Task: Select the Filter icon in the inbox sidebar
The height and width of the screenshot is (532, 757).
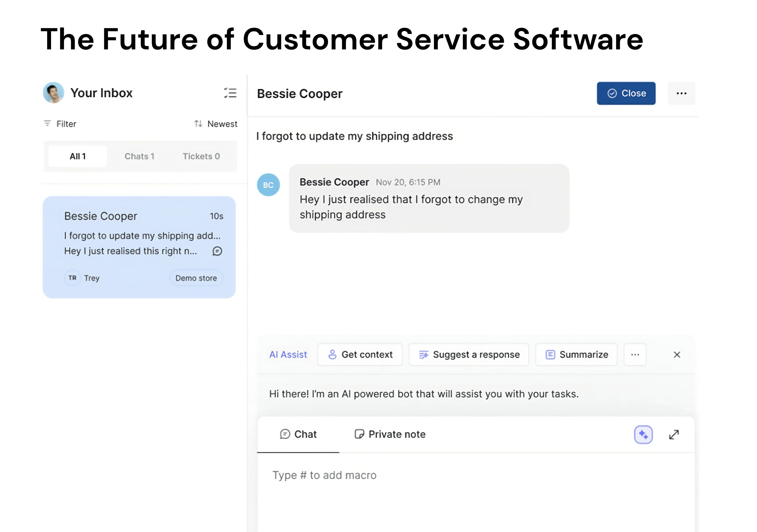Action: [48, 124]
